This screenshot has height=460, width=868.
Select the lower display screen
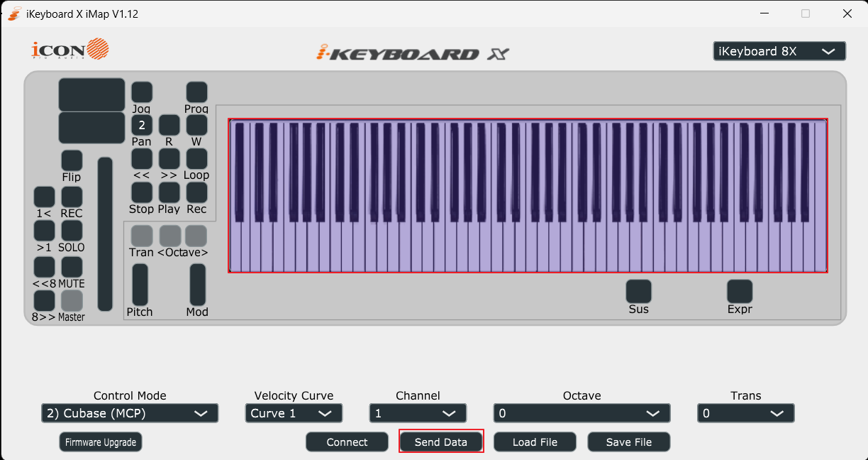[91, 128]
